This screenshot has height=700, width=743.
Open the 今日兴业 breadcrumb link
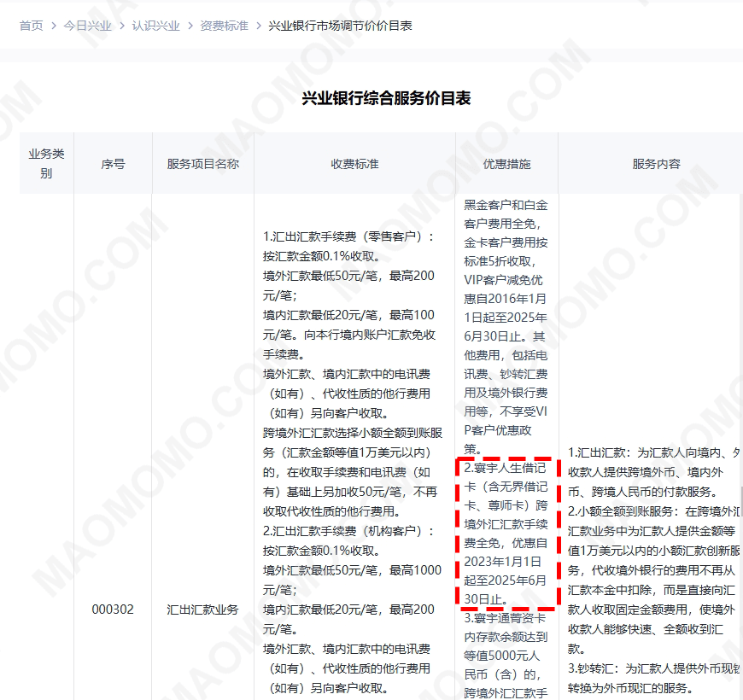[87, 26]
